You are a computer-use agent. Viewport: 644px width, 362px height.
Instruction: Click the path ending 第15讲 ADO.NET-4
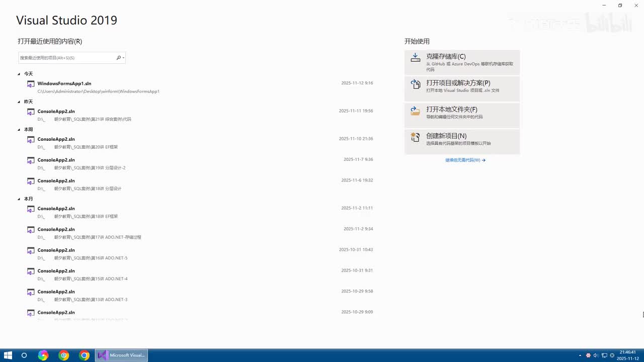click(x=83, y=279)
